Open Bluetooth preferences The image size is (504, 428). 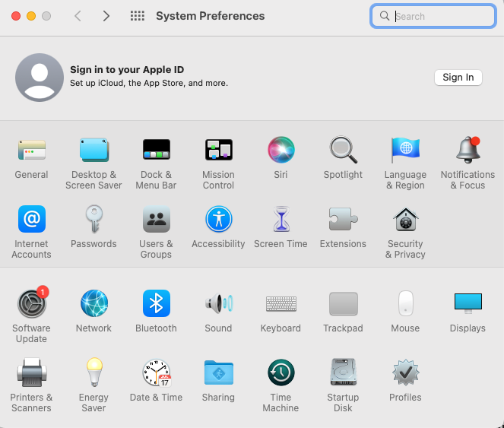(156, 304)
